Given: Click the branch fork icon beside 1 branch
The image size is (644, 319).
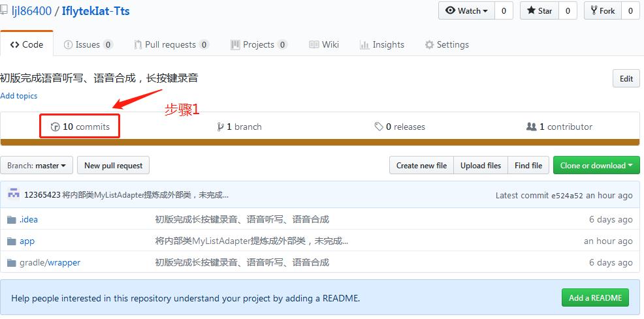Looking at the screenshot, I should (x=221, y=127).
